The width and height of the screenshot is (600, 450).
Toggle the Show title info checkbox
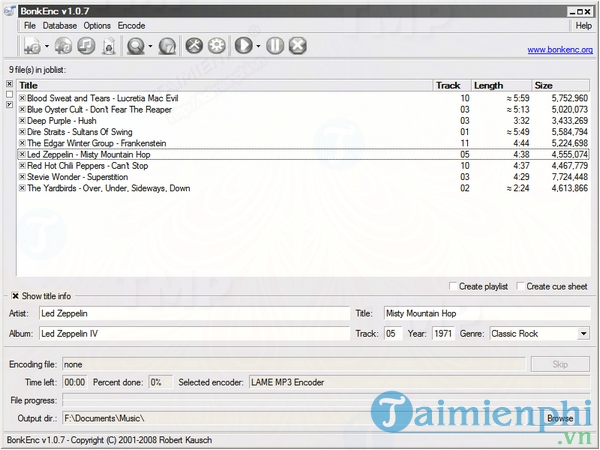pos(14,296)
